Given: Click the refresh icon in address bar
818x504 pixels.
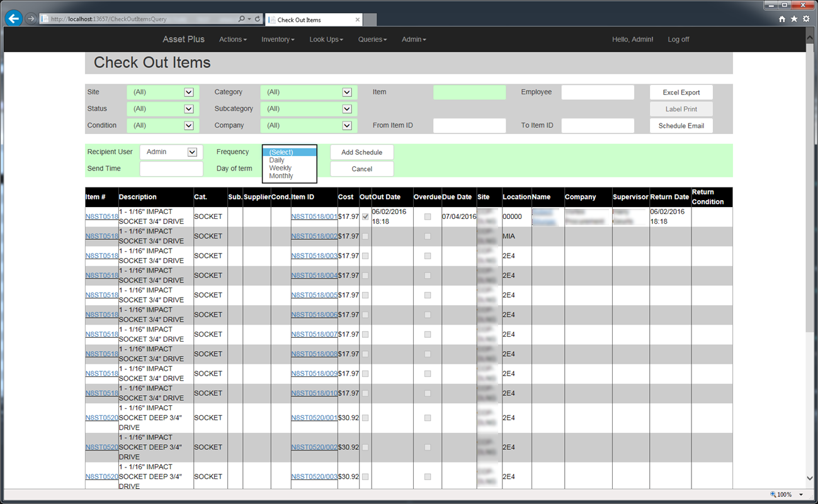Looking at the screenshot, I should click(x=257, y=19).
